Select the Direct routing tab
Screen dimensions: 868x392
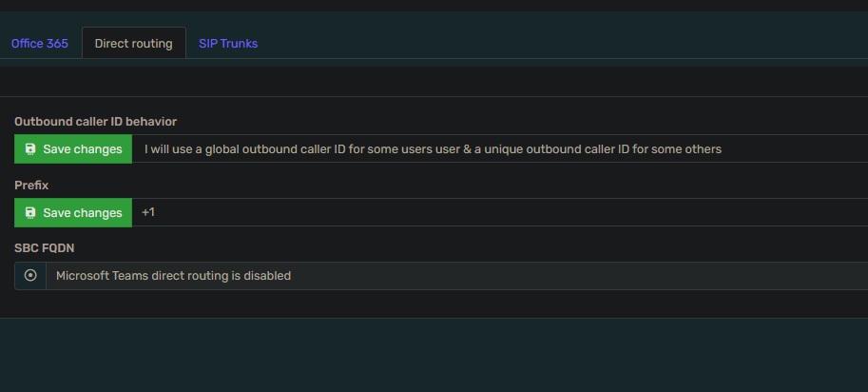[x=133, y=43]
